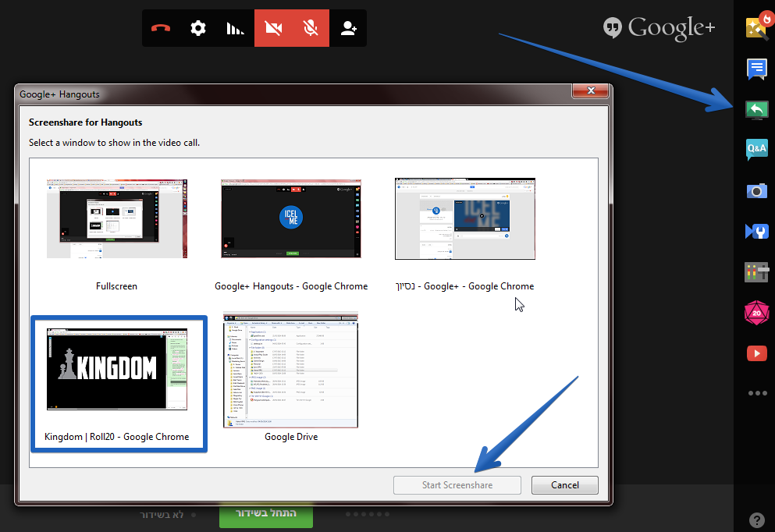Open the settings gear in the call toolbar
The width and height of the screenshot is (775, 532).
coord(198,28)
